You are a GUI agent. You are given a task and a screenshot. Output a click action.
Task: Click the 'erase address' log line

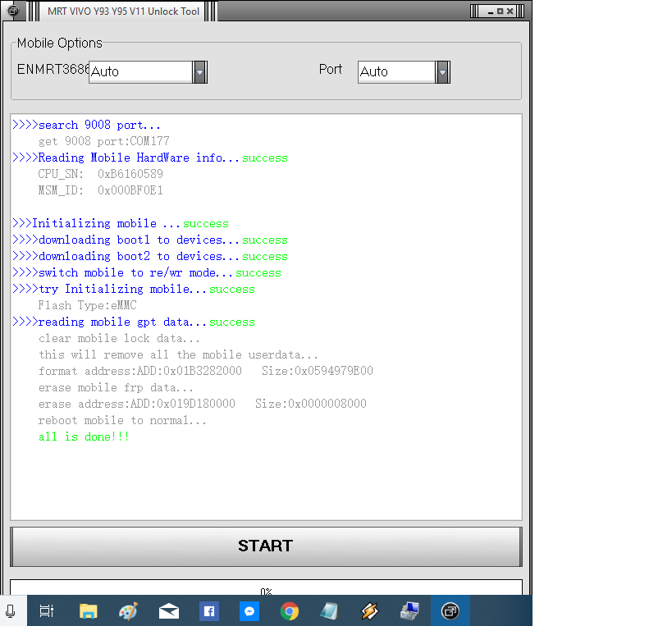[203, 404]
